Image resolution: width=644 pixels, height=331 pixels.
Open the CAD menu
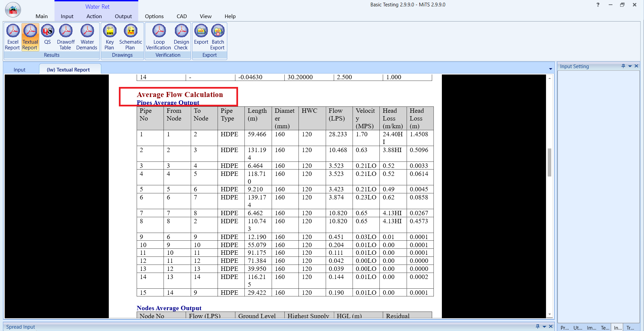[x=182, y=16]
